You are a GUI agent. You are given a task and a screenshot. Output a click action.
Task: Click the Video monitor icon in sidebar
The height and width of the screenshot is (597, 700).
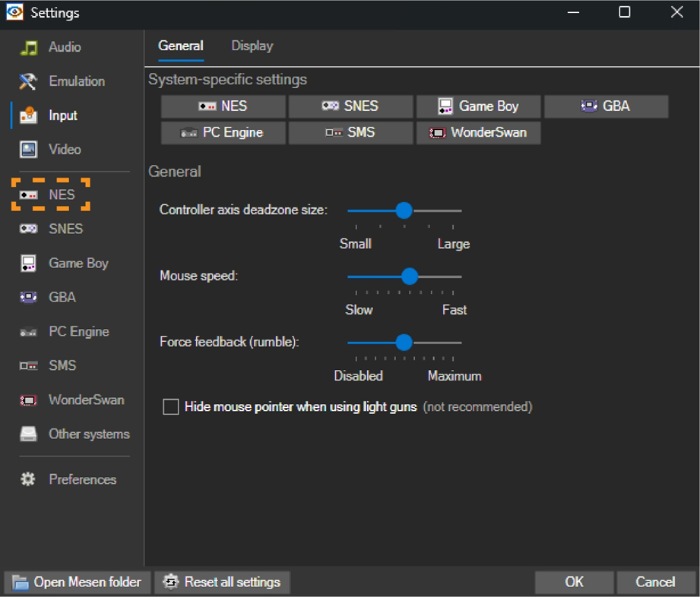coord(28,150)
